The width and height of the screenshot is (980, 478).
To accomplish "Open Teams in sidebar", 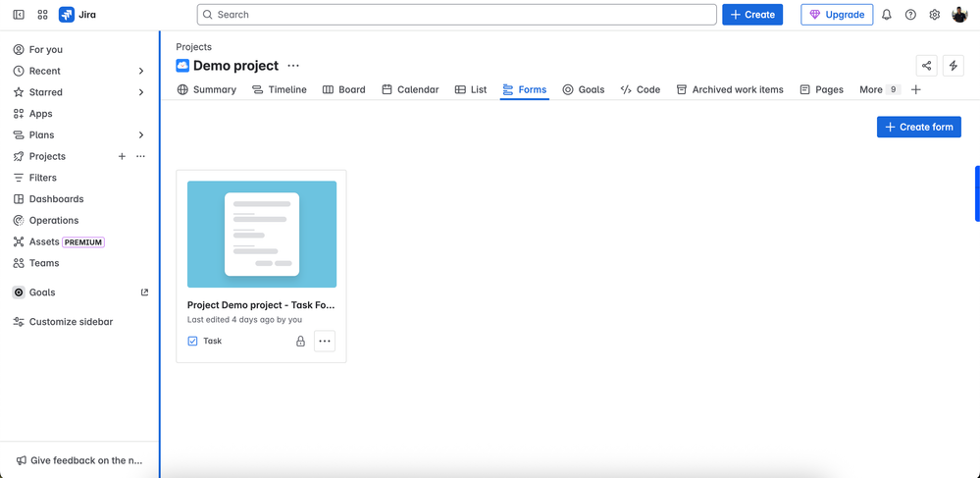I will click(x=79, y=263).
